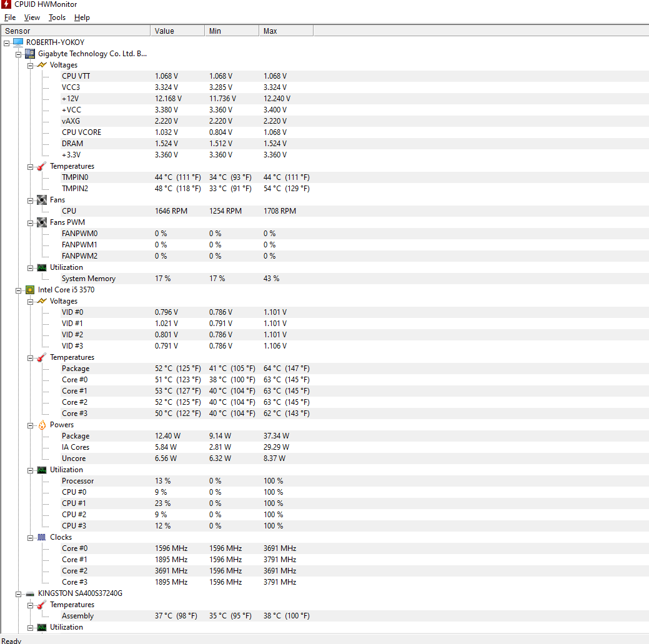Click the Ready status bar text

11,641
